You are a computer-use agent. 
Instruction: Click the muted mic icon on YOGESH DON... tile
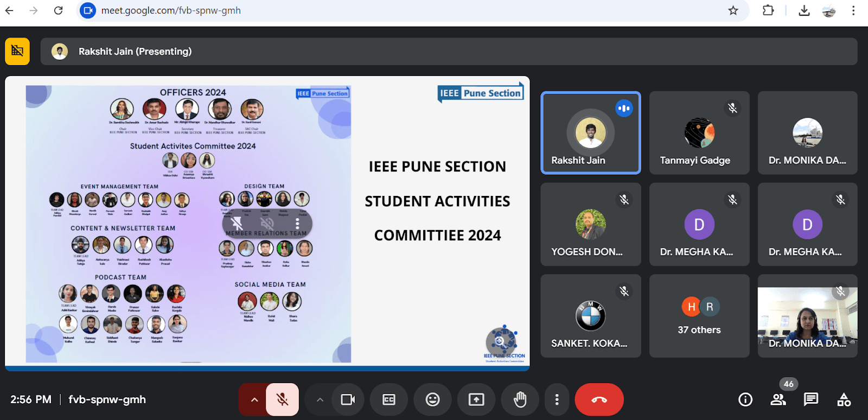pos(624,200)
